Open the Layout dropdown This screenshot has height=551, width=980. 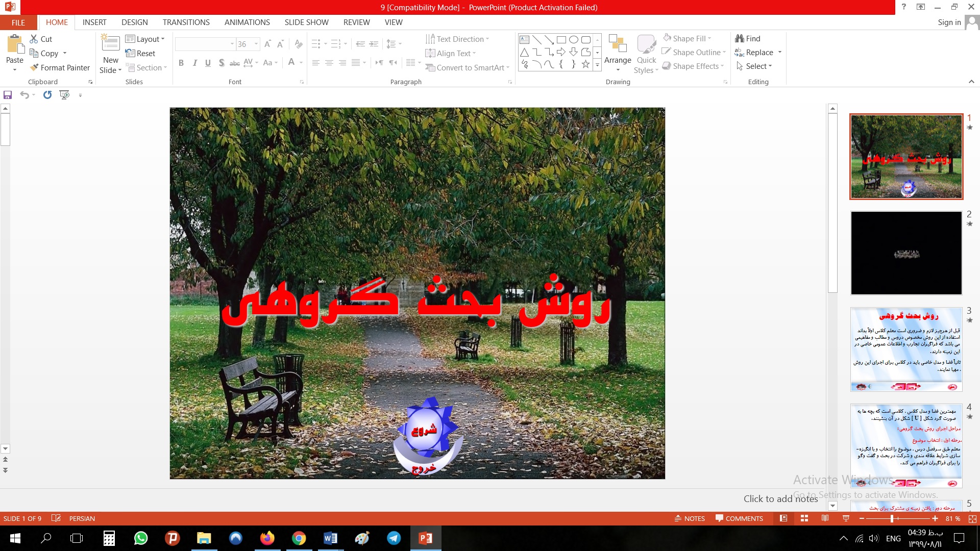point(145,39)
